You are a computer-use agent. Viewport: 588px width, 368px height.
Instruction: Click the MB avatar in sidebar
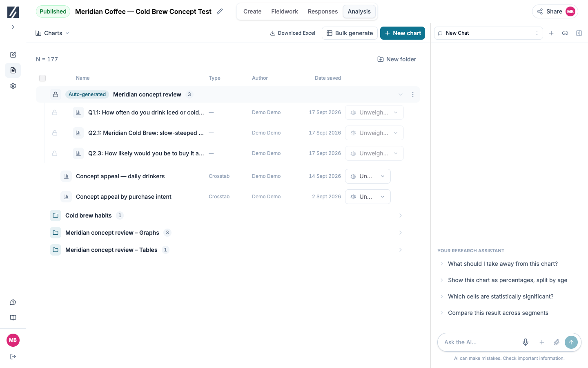pyautogui.click(x=13, y=340)
